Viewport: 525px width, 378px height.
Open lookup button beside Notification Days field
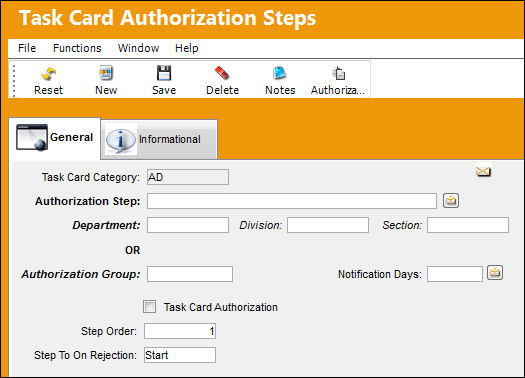(495, 273)
